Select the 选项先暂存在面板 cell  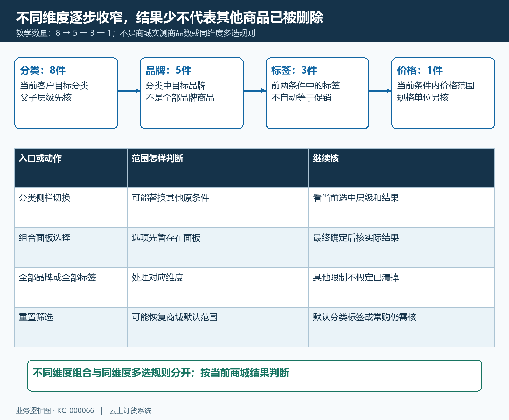[218, 248]
